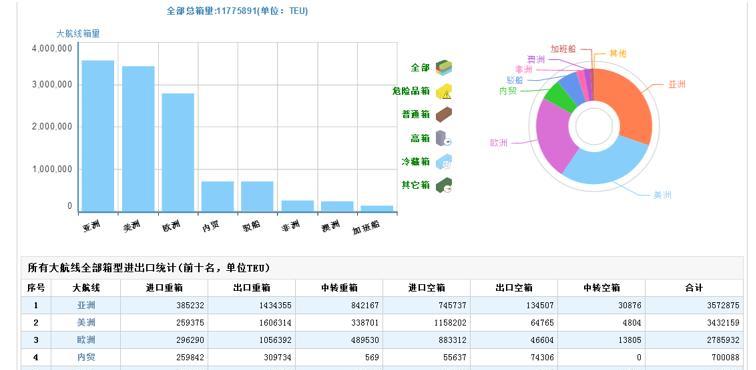The width and height of the screenshot is (756, 370).
Task: Click the 亚洲 pie chart label
Action: click(x=676, y=84)
